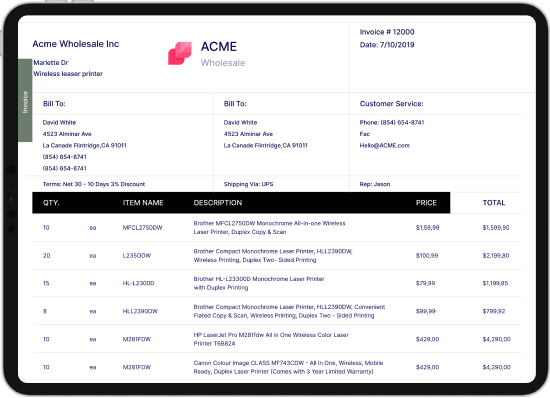Select the HL-L2300D item name
This screenshot has height=398, width=550.
tap(138, 283)
